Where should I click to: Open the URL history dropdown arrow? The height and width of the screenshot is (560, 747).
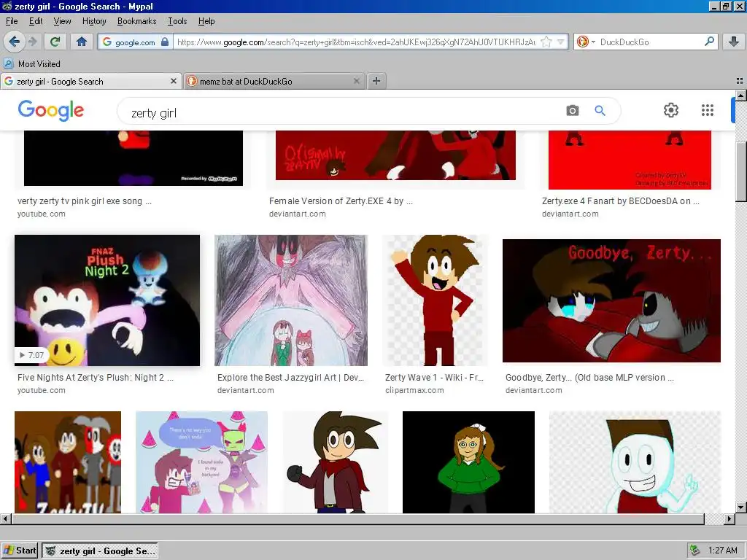click(561, 42)
